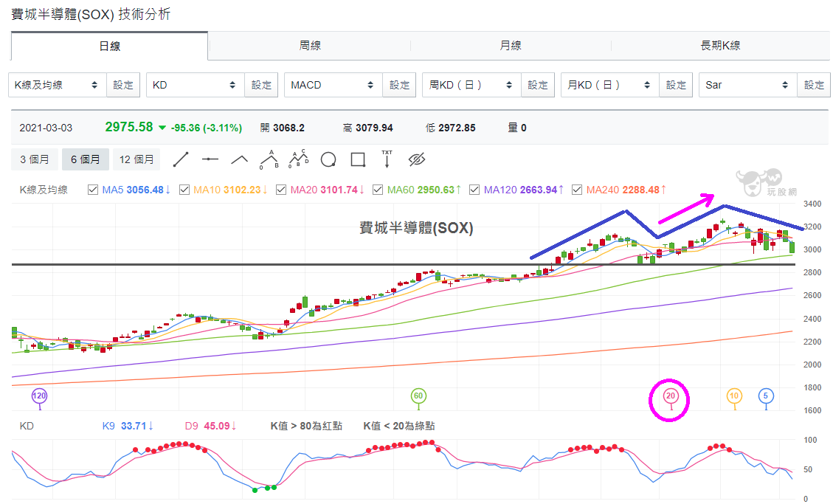
Task: Click the purple 120 moving average marker
Action: [39, 396]
